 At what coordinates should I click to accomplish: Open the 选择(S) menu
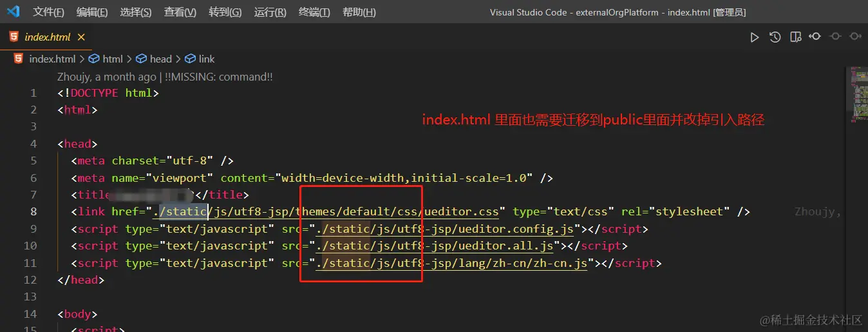pyautogui.click(x=136, y=12)
